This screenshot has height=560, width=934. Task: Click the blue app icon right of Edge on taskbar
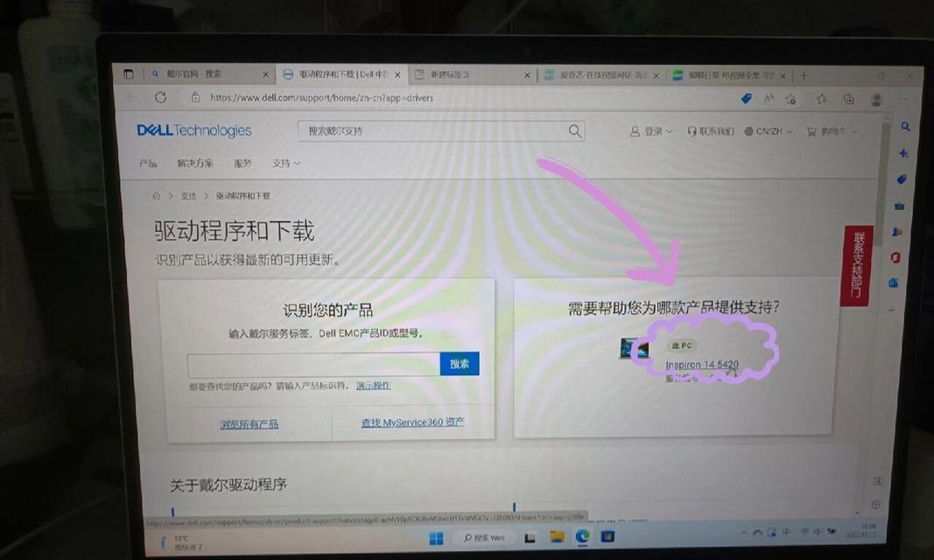pos(607,536)
